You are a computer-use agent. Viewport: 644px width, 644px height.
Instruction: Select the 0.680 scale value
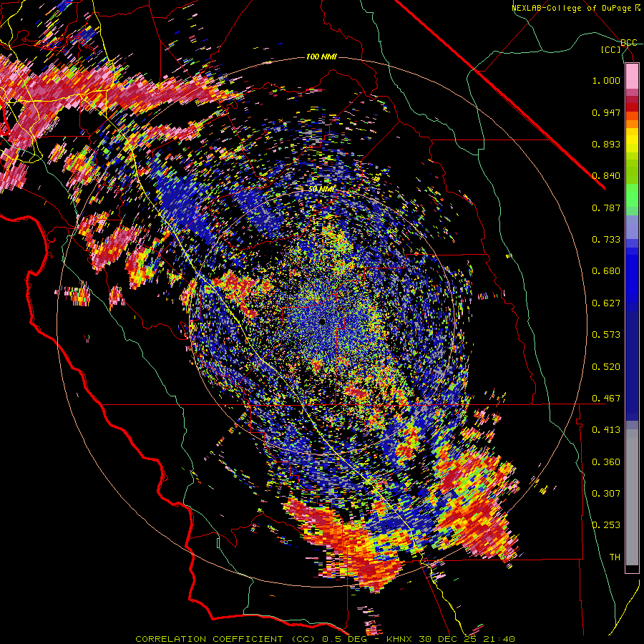click(x=606, y=271)
